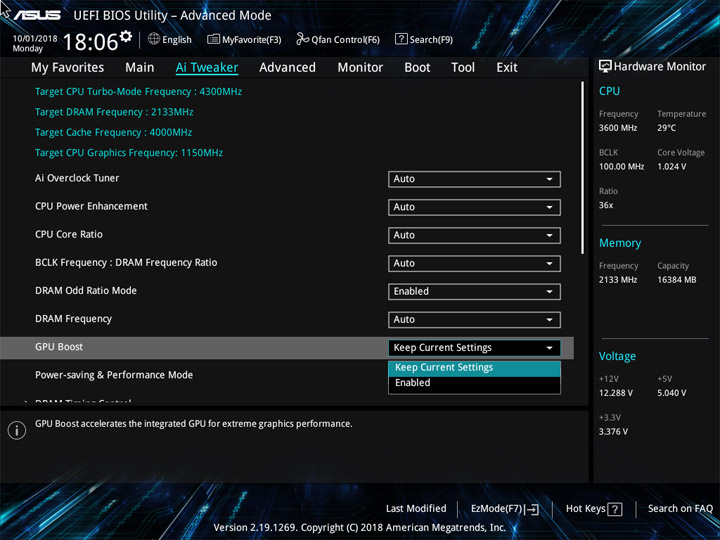Image resolution: width=720 pixels, height=540 pixels.
Task: Click the gear icon next to the clock
Action: 125,36
